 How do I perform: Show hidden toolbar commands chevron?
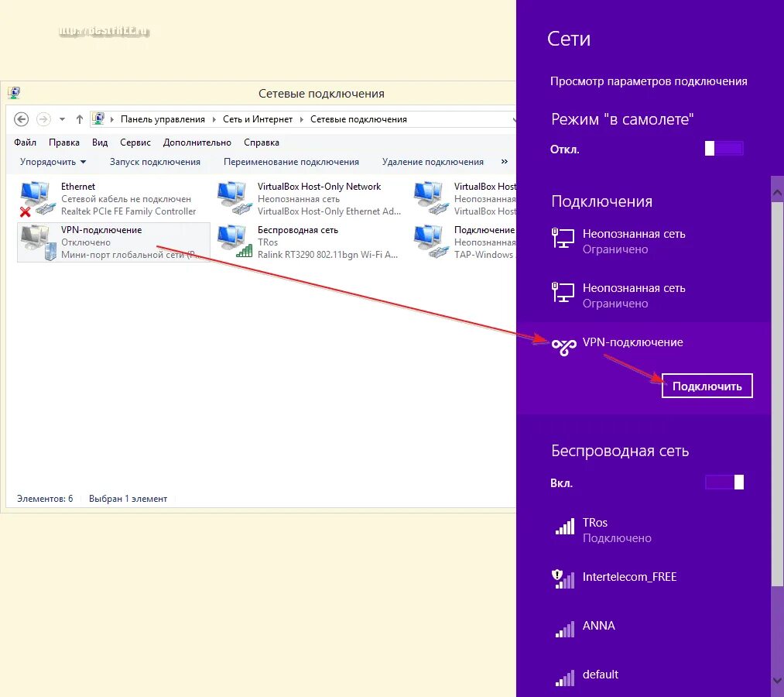505,161
